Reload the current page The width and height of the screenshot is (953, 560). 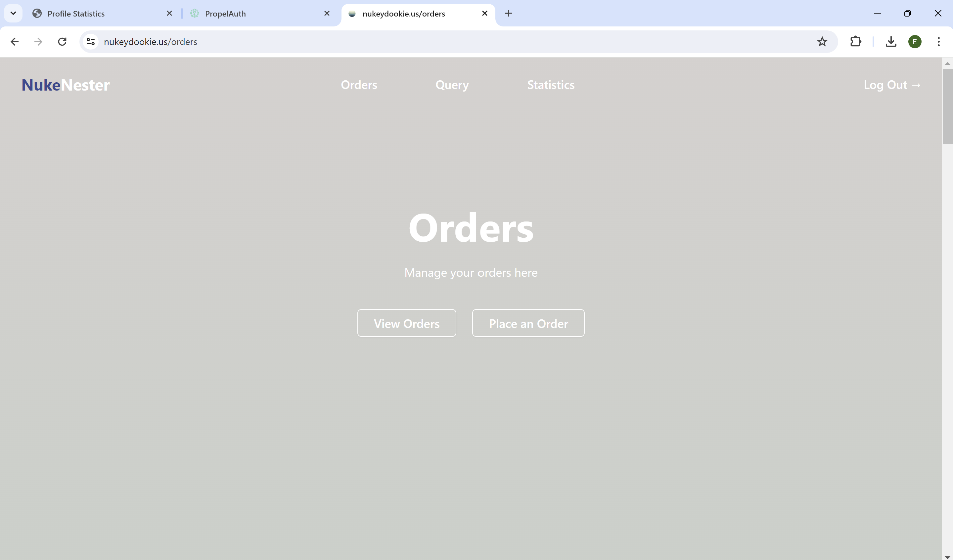63,42
